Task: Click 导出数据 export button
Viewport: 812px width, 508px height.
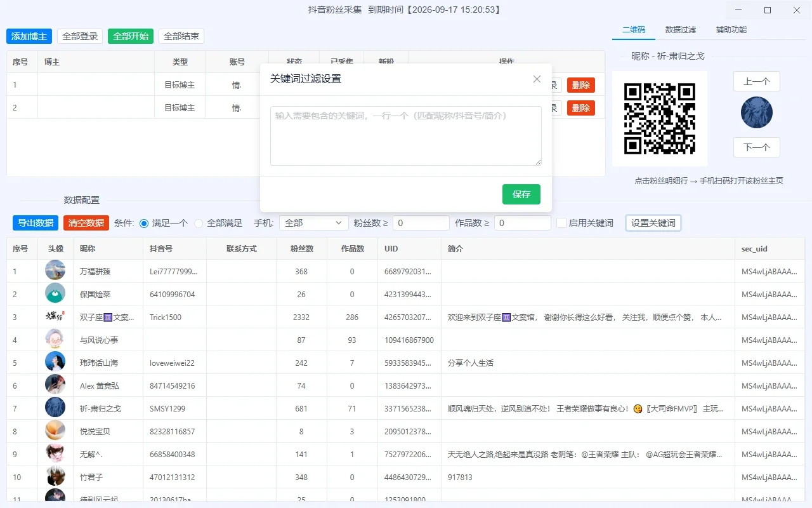Action: coord(36,223)
